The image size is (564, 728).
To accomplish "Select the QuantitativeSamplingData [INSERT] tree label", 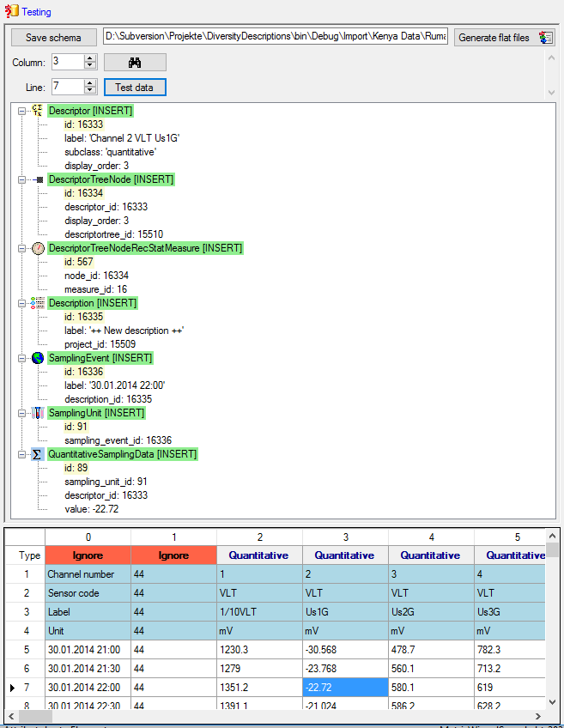I will coord(123,454).
